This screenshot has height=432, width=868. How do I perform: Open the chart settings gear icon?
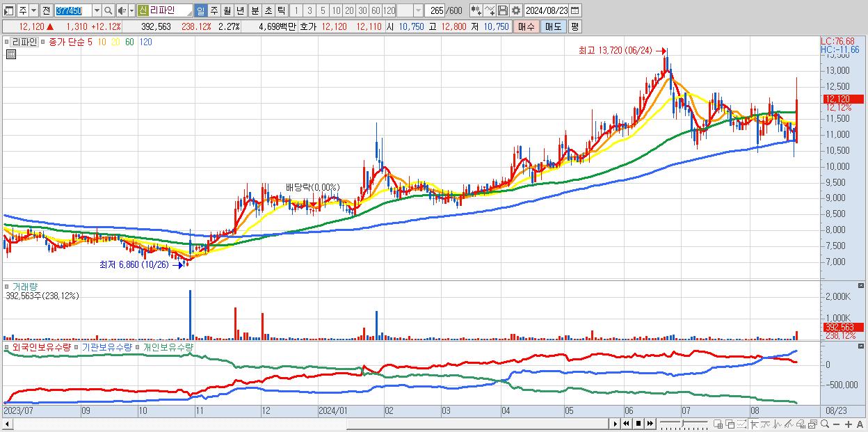(516, 10)
